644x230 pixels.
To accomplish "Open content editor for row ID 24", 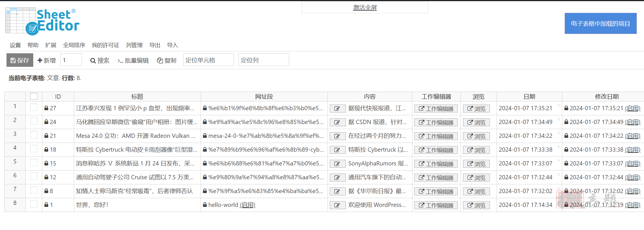I will click(337, 122).
